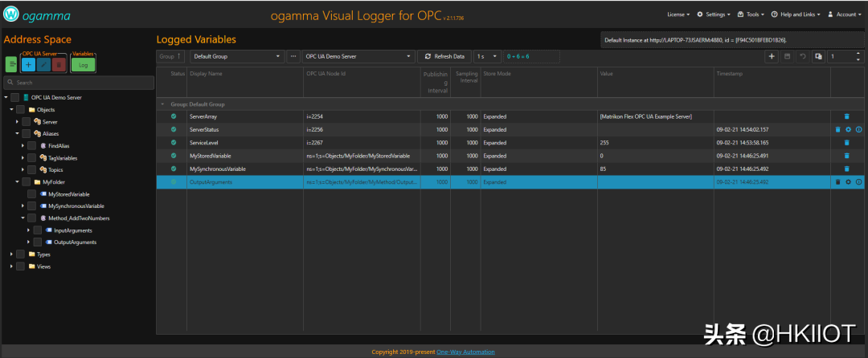Click the green status icon for ServiceLevel
The image size is (868, 358).
[174, 143]
